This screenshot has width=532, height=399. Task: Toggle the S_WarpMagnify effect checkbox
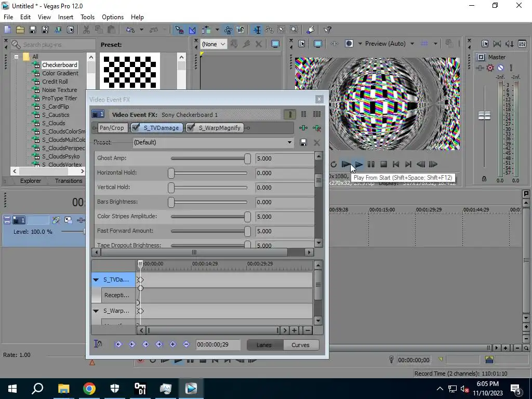pos(191,128)
